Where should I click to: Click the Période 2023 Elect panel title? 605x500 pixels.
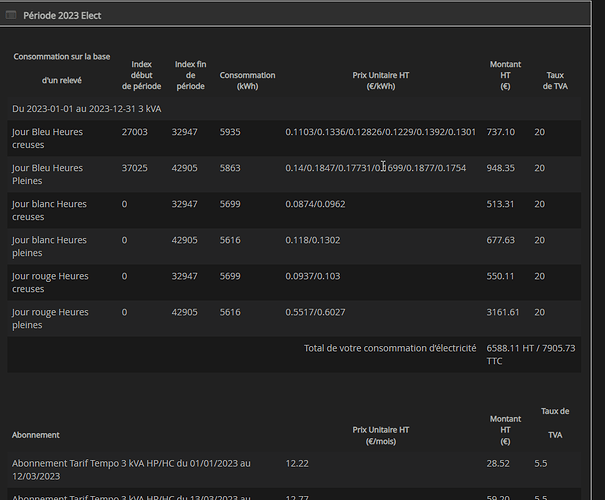(61, 16)
